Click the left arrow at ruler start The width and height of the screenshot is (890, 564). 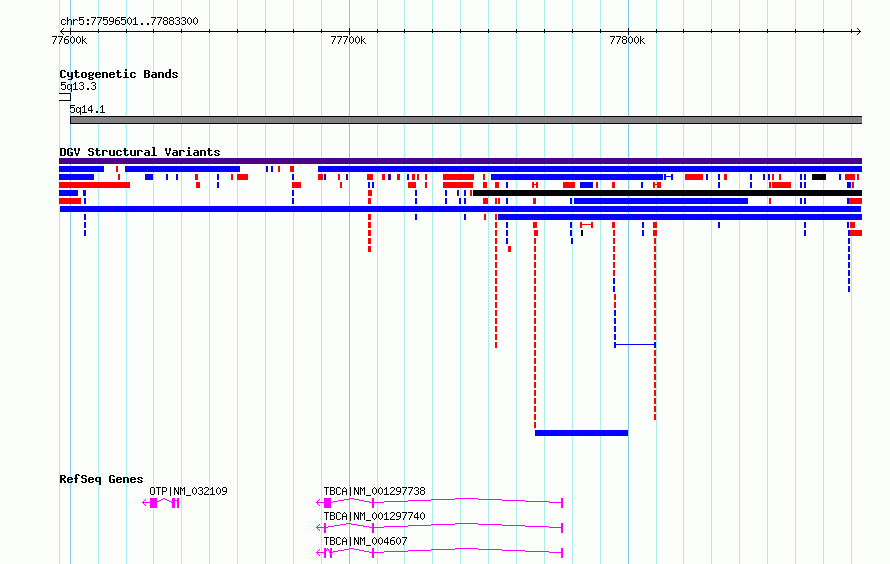(x=63, y=31)
